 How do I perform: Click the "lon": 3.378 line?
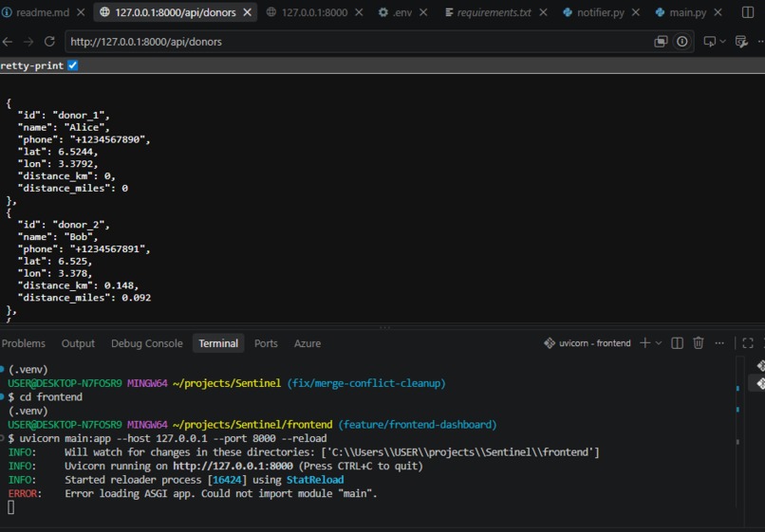(55, 273)
